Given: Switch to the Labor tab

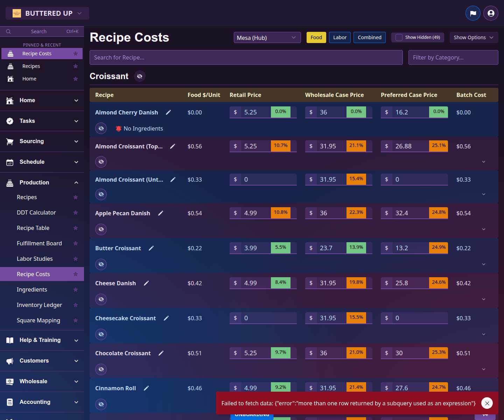Looking at the screenshot, I should (x=339, y=37).
